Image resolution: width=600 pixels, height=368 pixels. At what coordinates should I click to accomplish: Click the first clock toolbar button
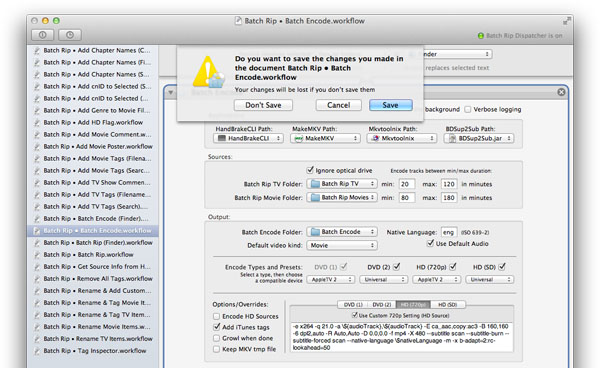42,35
